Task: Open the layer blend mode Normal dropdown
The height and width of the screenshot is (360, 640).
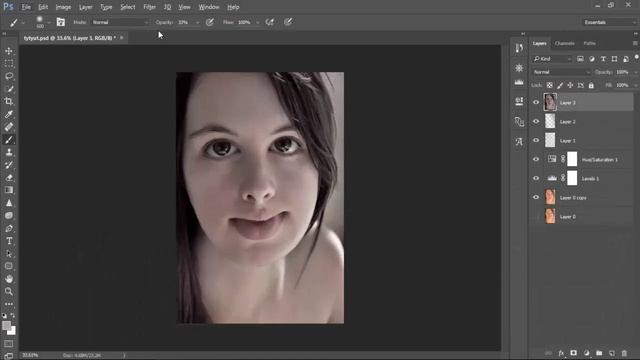Action: pyautogui.click(x=562, y=72)
